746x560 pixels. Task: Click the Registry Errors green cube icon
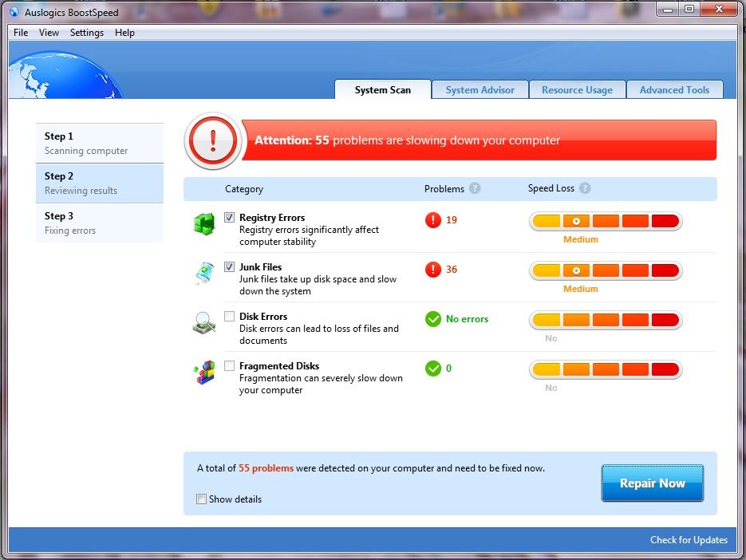click(x=204, y=224)
